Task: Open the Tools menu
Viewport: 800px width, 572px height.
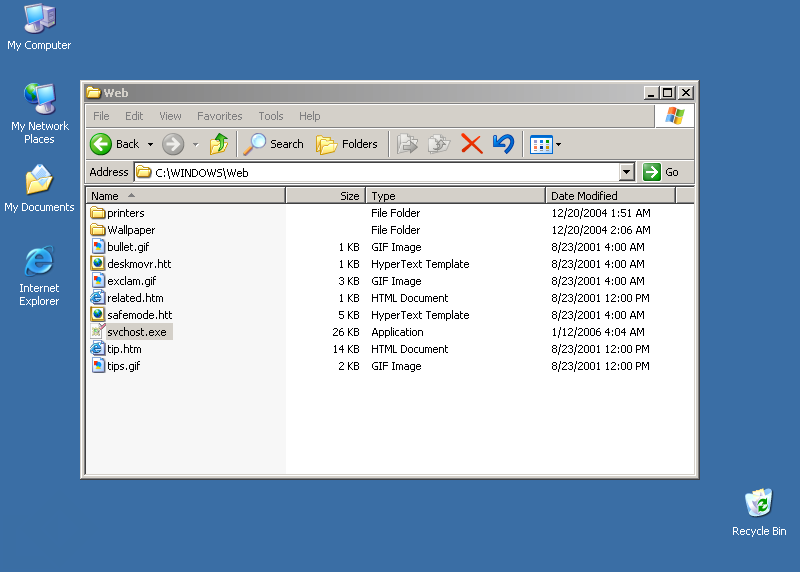Action: pos(270,116)
